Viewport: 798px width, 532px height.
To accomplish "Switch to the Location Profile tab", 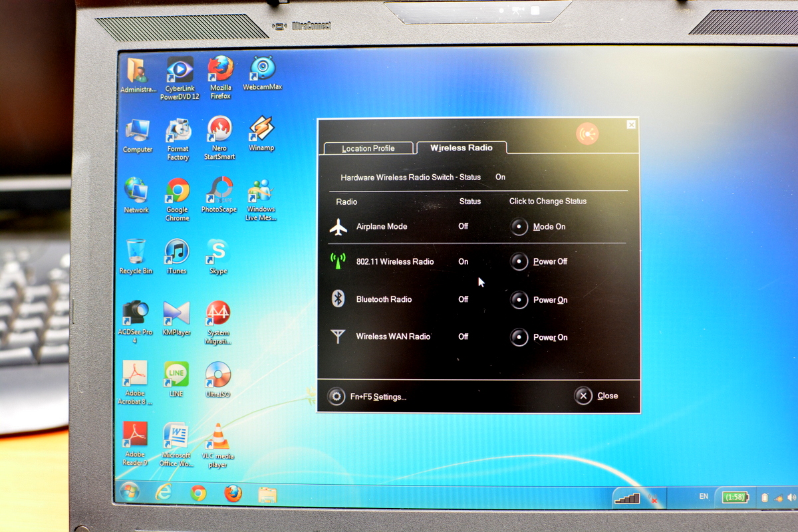I will click(x=368, y=148).
